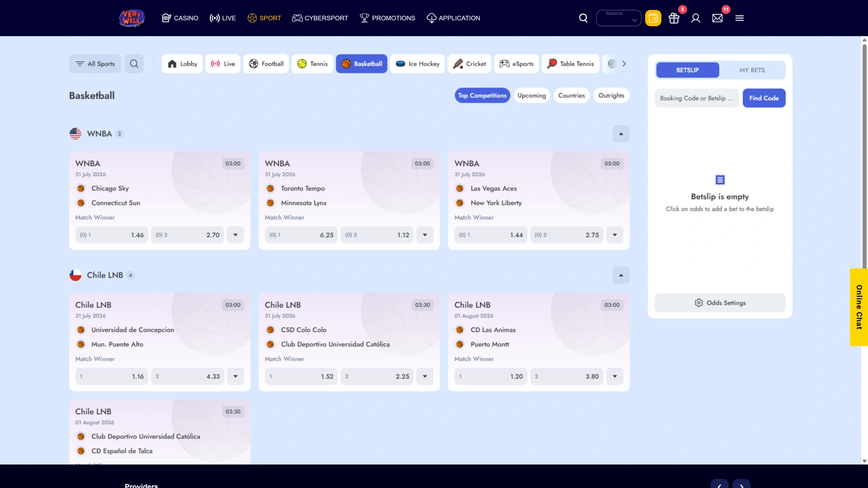The height and width of the screenshot is (488, 868).
Task: Click the basketball icon next to Chicago Sky
Action: tap(81, 188)
